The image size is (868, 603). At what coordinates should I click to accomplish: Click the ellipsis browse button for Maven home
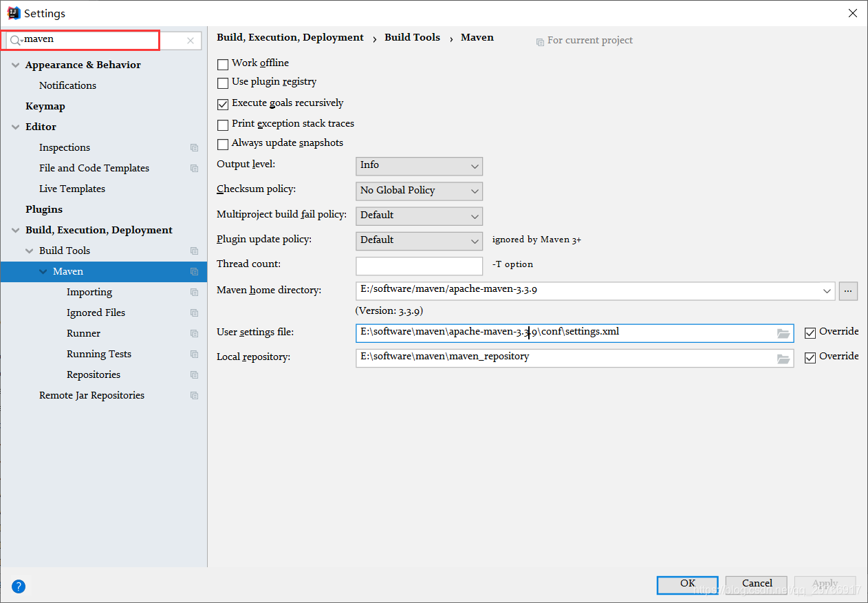[848, 291]
